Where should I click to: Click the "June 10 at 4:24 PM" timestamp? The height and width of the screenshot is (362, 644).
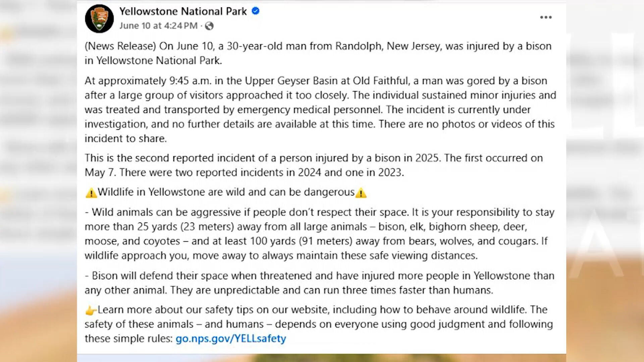tap(158, 26)
